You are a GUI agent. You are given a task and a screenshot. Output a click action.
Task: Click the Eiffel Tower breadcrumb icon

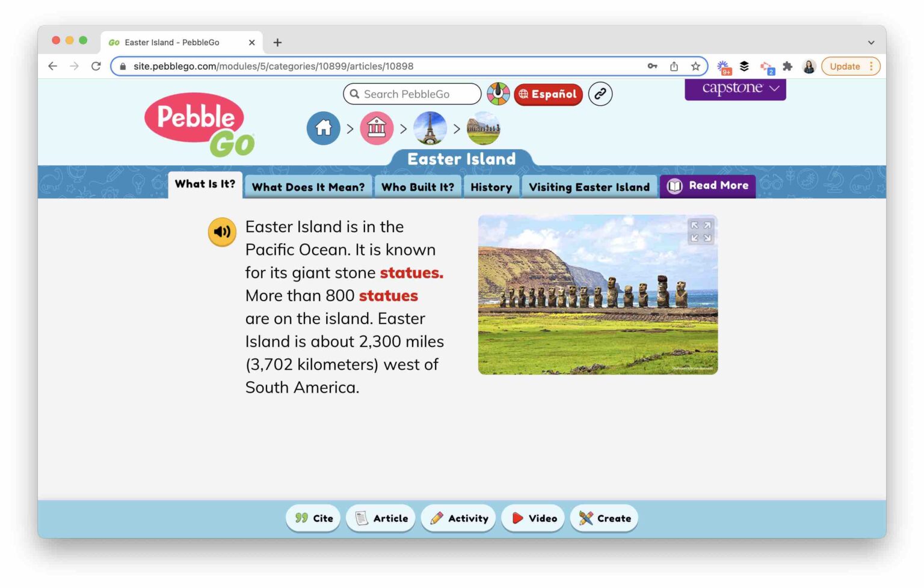pyautogui.click(x=430, y=128)
